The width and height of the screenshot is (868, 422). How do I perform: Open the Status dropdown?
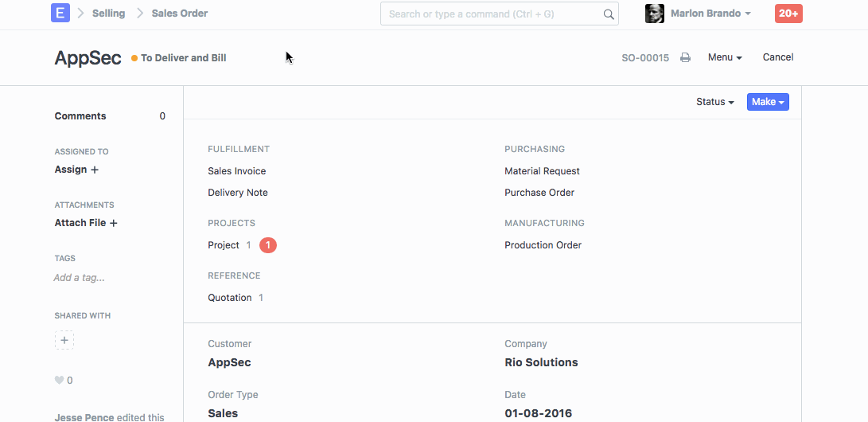click(715, 102)
